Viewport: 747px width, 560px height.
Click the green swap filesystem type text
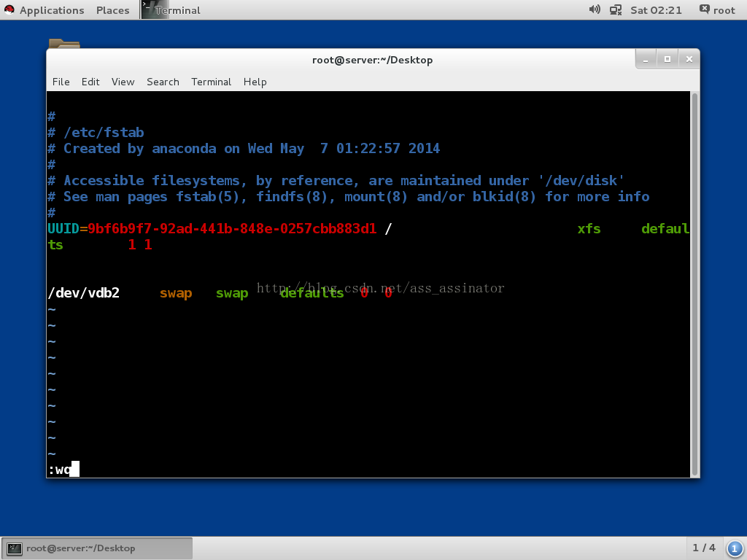coord(232,293)
